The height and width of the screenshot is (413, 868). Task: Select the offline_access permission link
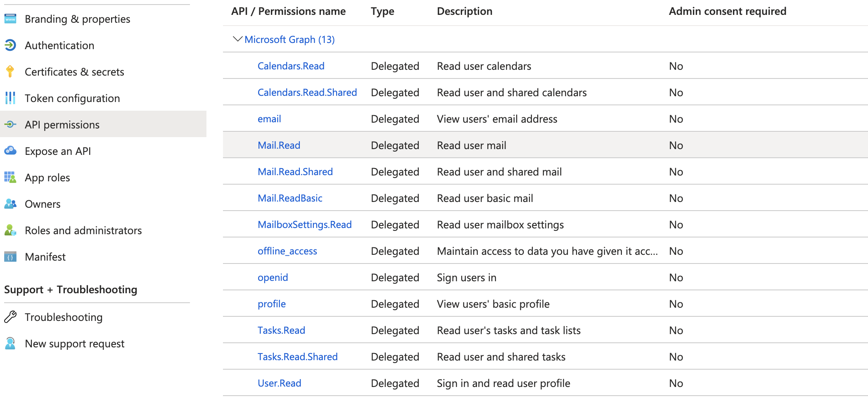pos(287,251)
